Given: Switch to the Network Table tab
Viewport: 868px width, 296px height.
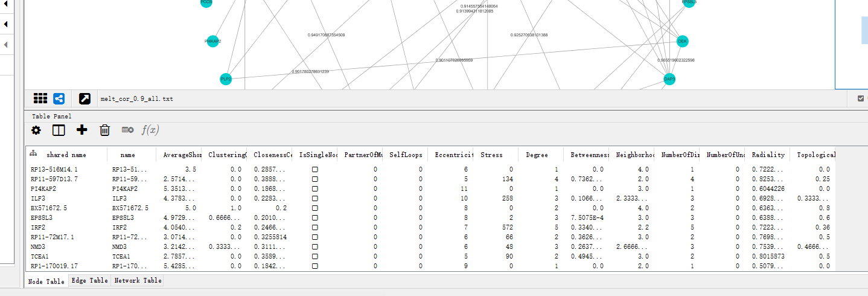Looking at the screenshot, I should pyautogui.click(x=138, y=280).
